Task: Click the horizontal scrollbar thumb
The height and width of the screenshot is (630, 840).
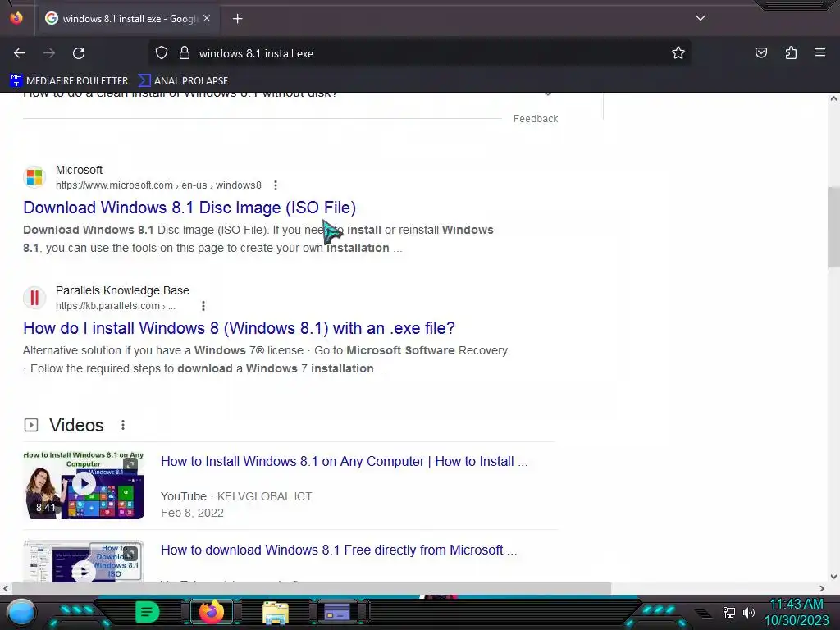Action: [311, 588]
